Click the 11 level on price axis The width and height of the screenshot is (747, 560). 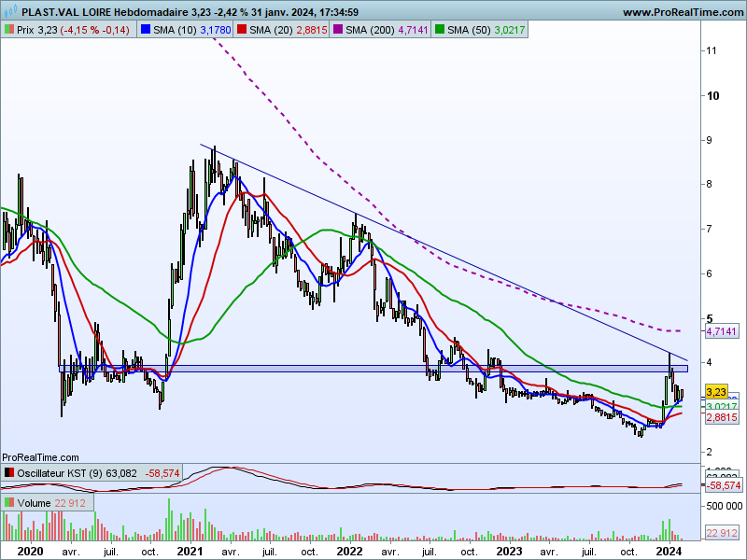tap(712, 50)
